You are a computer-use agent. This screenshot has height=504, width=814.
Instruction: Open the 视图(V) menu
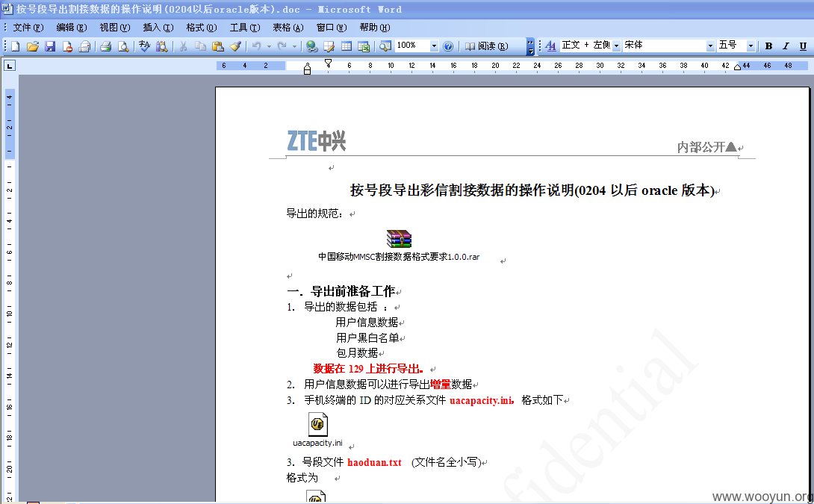coord(115,28)
